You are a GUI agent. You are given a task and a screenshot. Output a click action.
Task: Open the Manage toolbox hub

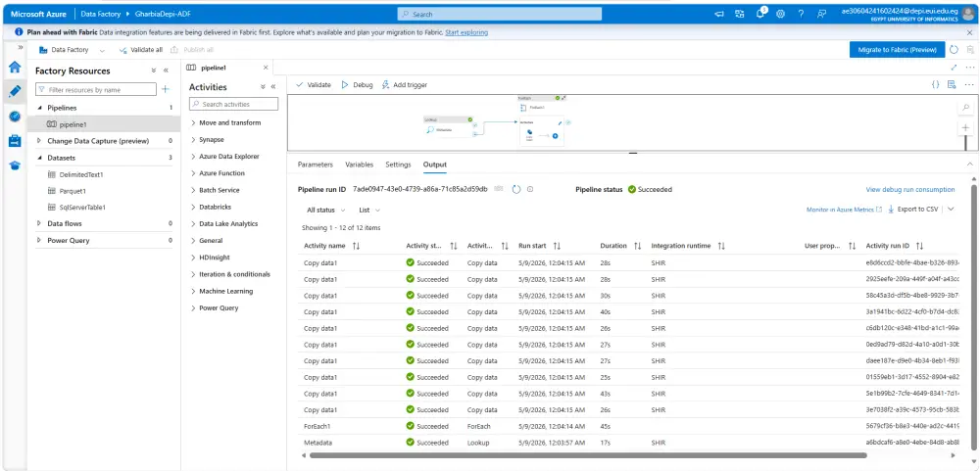pyautogui.click(x=15, y=141)
